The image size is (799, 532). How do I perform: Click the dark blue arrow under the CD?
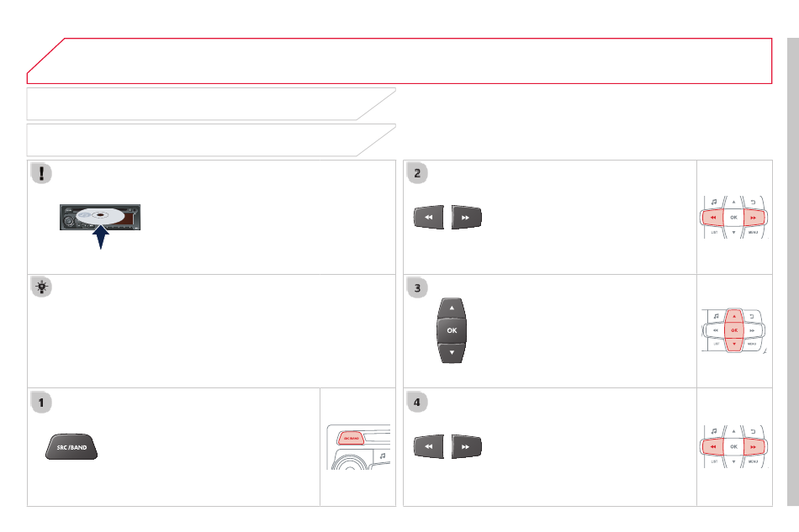(101, 237)
